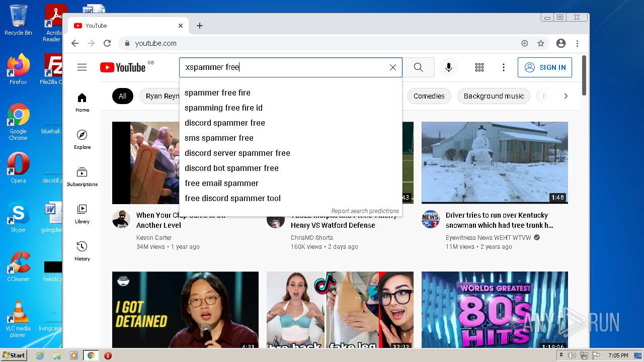Select the 'Comedies' category chip
Screen dimensions: 644x362
429,96
